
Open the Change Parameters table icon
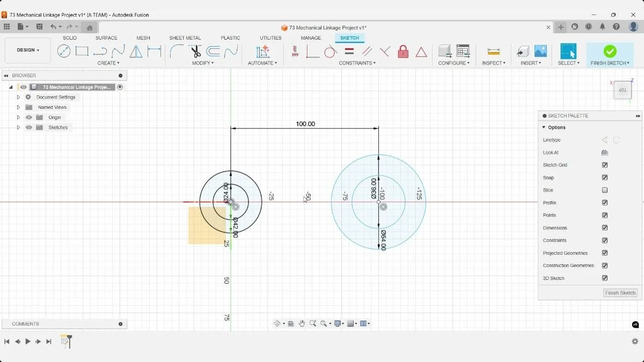(463, 51)
